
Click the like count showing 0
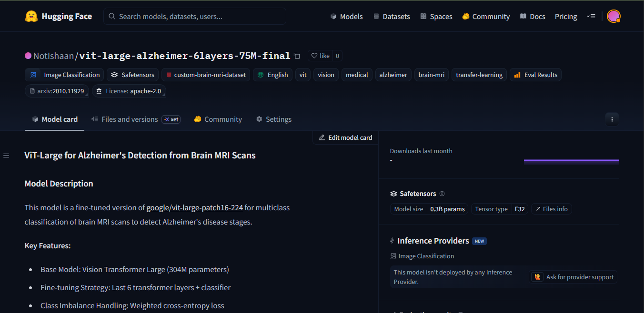337,56
